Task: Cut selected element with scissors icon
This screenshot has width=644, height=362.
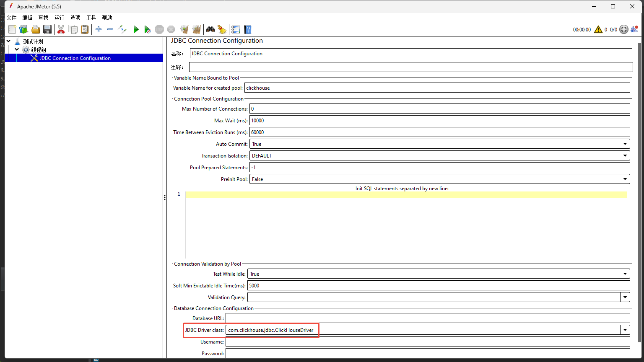Action: coord(61,29)
